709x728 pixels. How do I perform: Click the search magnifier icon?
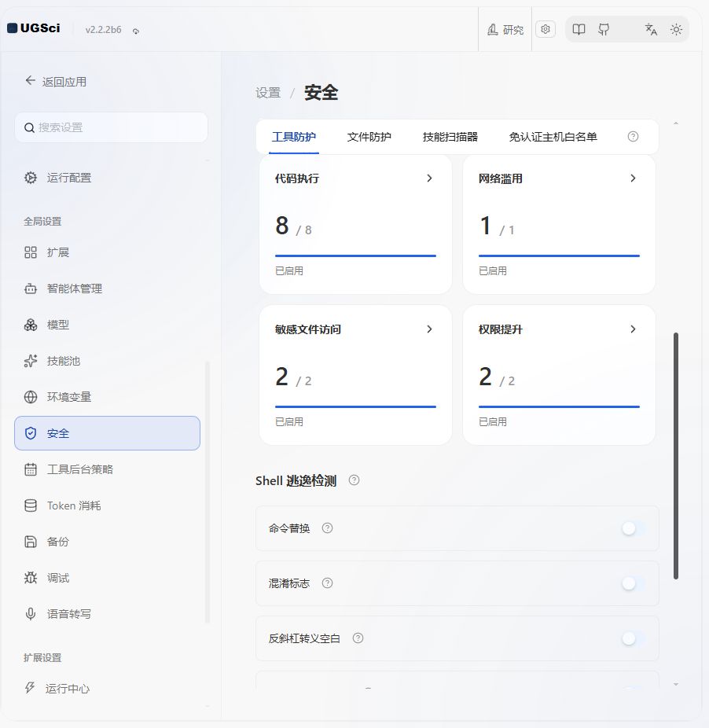point(29,127)
